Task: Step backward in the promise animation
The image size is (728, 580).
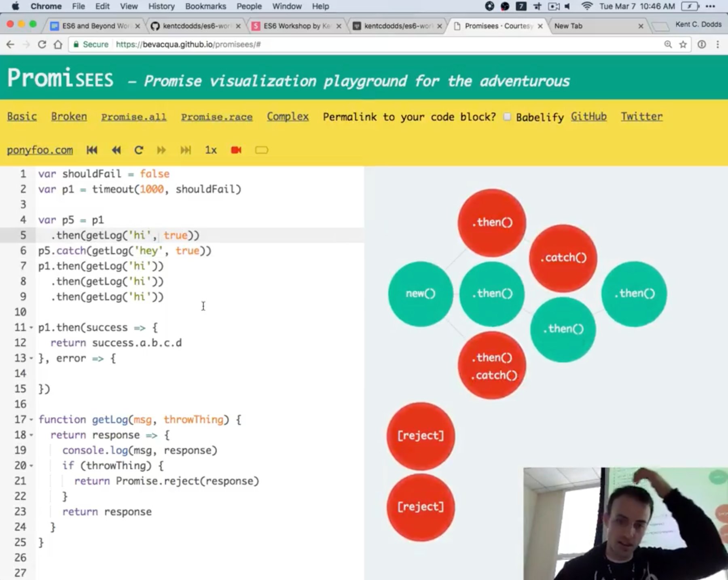Action: coord(116,150)
